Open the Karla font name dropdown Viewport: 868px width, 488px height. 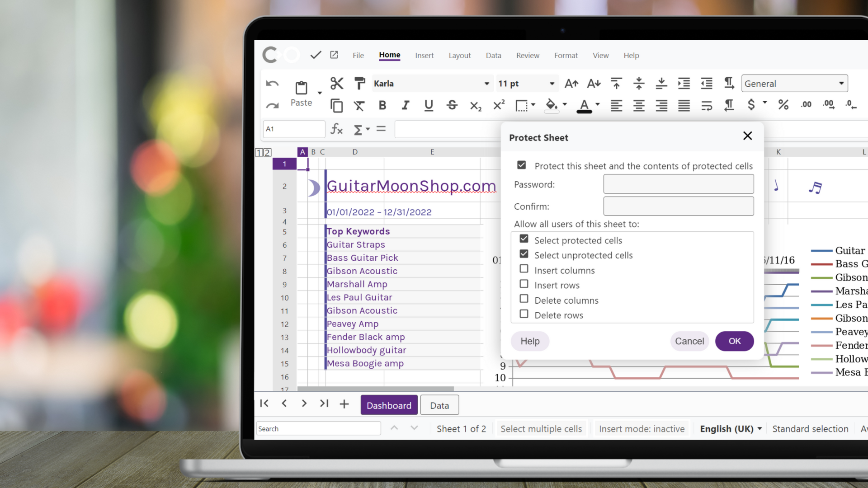pos(487,83)
